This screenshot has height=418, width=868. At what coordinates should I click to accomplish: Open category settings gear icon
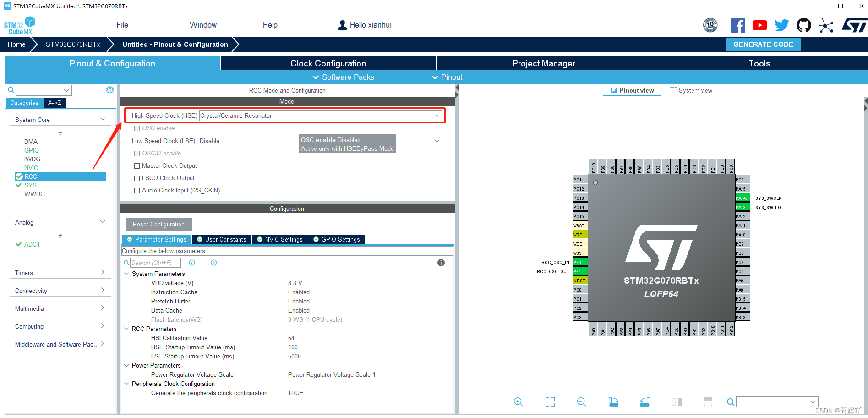(110, 90)
